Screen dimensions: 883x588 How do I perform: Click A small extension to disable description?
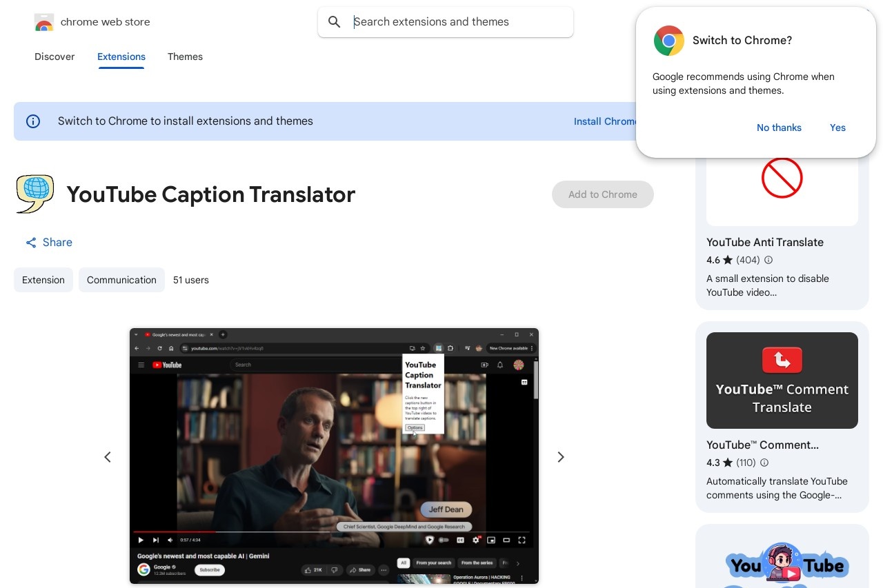coord(768,285)
